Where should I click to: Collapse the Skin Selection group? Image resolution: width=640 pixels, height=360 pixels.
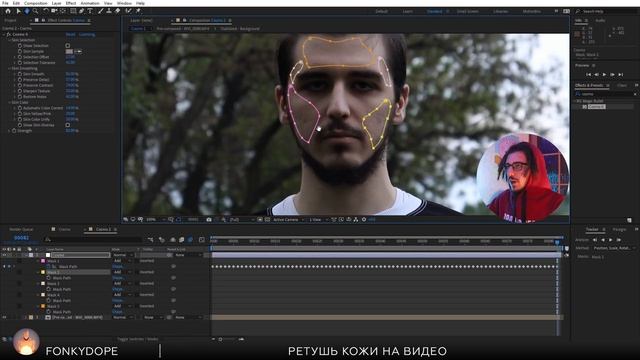pyautogui.click(x=9, y=40)
